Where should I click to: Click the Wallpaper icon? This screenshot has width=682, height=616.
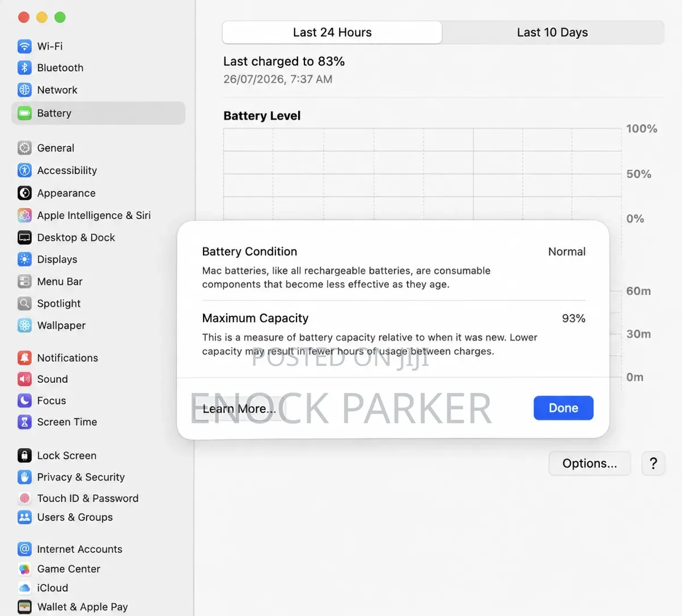[x=24, y=325]
